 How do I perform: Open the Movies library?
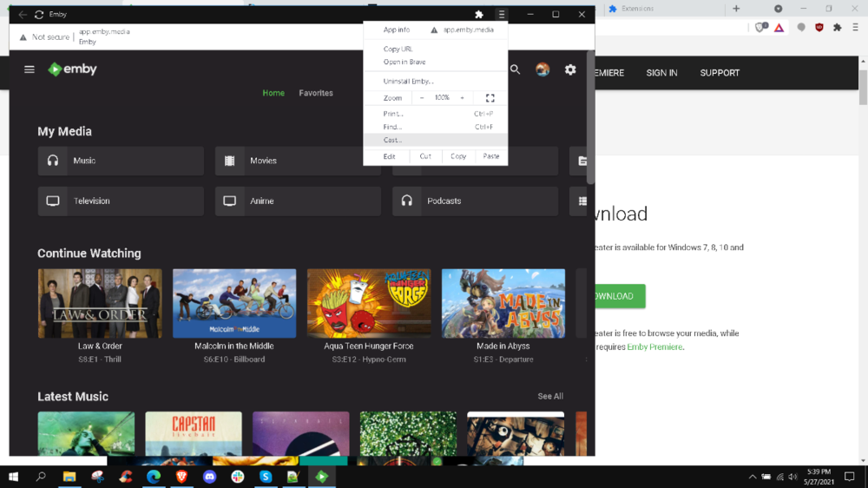(298, 161)
